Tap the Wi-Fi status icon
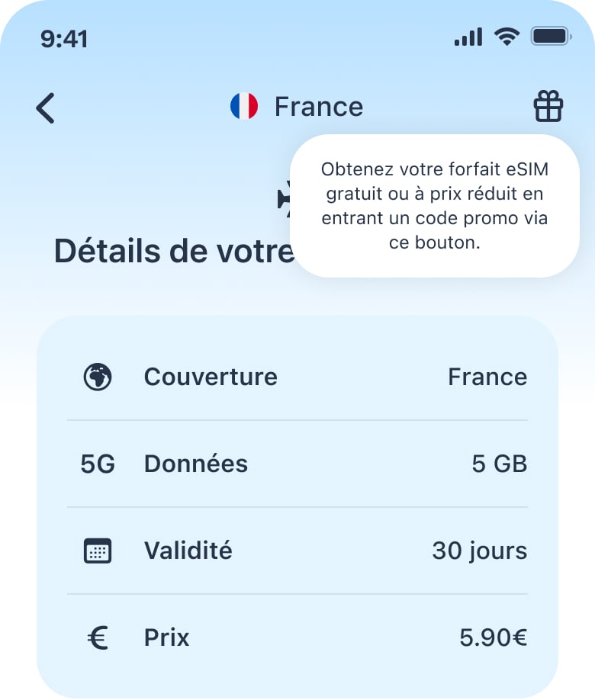 coord(506,36)
